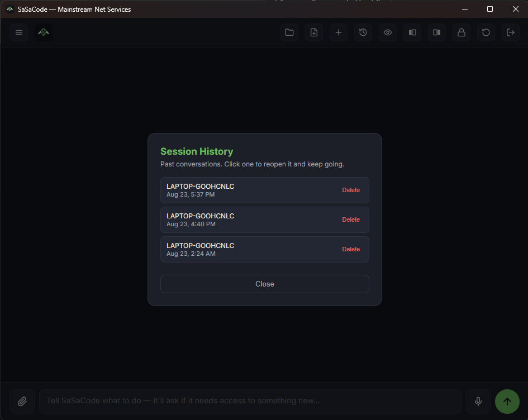Click the sign out icon
The image size is (528, 420).
click(511, 32)
